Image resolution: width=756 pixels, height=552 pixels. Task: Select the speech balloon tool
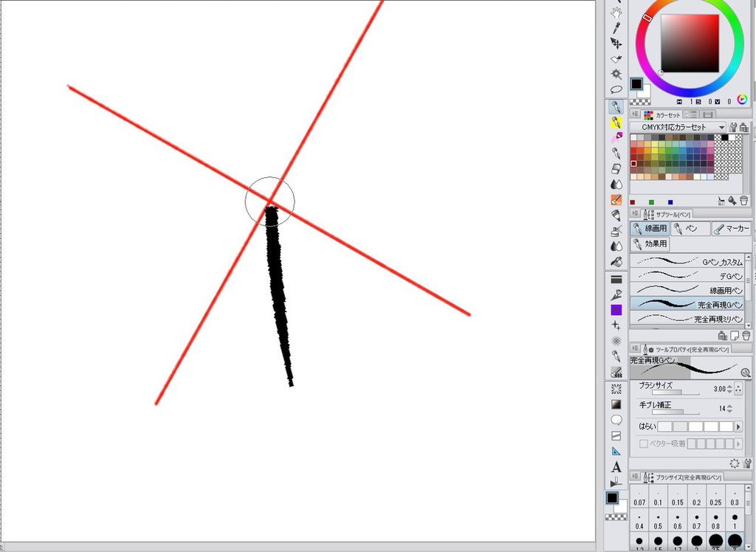click(616, 420)
